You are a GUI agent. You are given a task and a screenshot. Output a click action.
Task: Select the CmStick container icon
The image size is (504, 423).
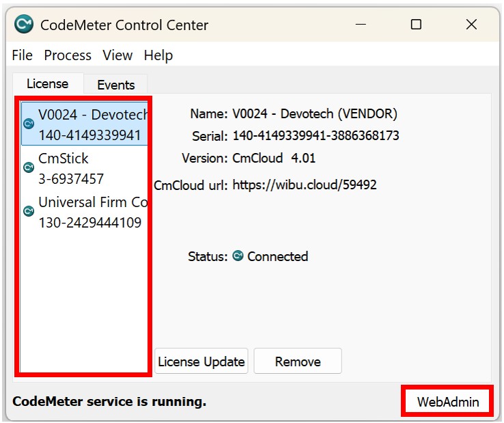(29, 167)
